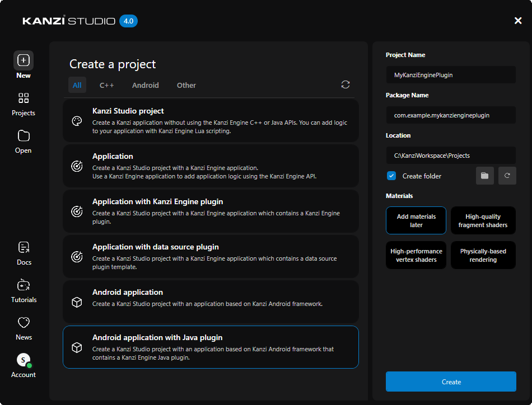Reset the Location path with the refresh icon

pyautogui.click(x=507, y=175)
